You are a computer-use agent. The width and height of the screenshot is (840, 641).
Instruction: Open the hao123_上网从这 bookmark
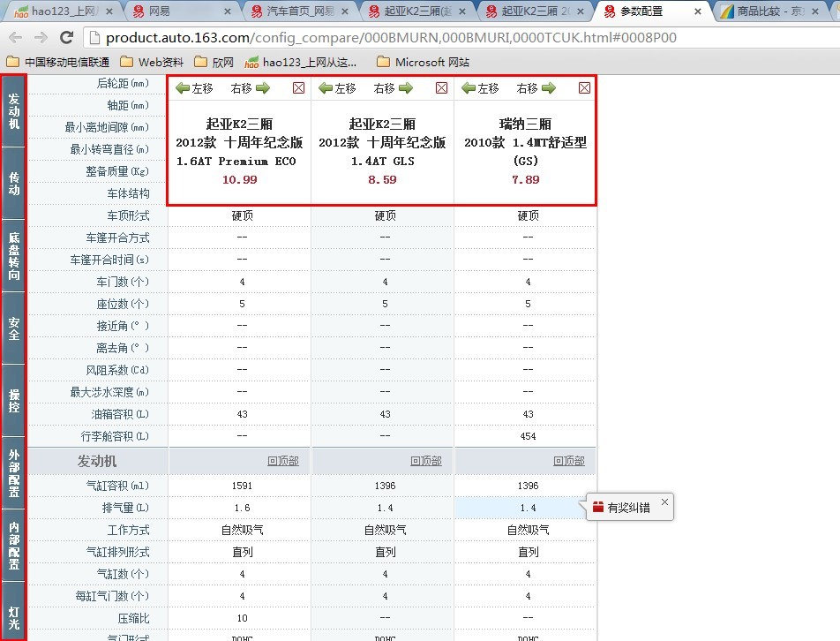pos(301,62)
